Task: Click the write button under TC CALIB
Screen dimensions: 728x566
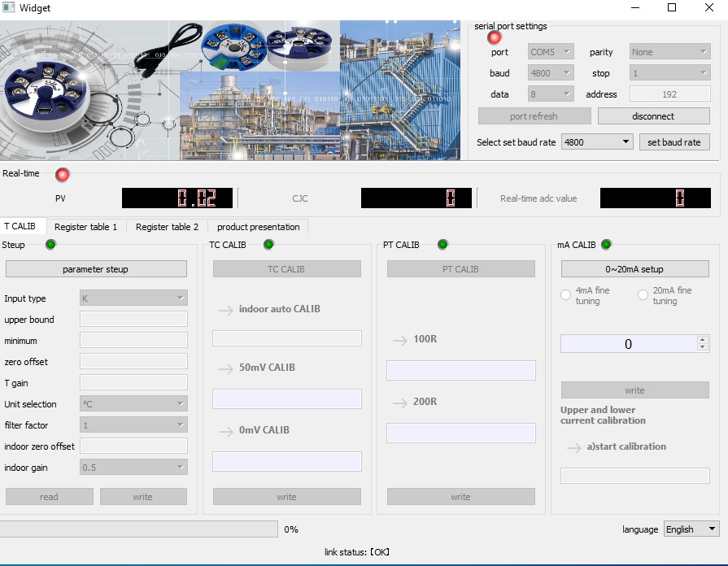Action: click(x=287, y=496)
